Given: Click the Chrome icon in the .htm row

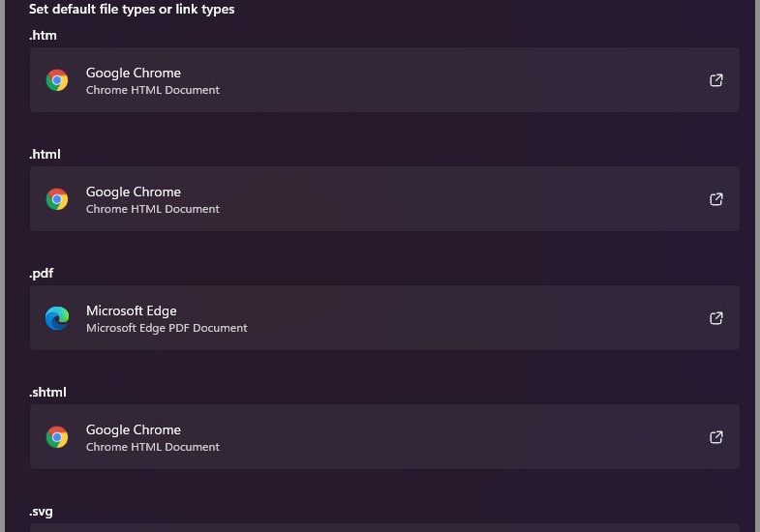Looking at the screenshot, I should tap(57, 80).
